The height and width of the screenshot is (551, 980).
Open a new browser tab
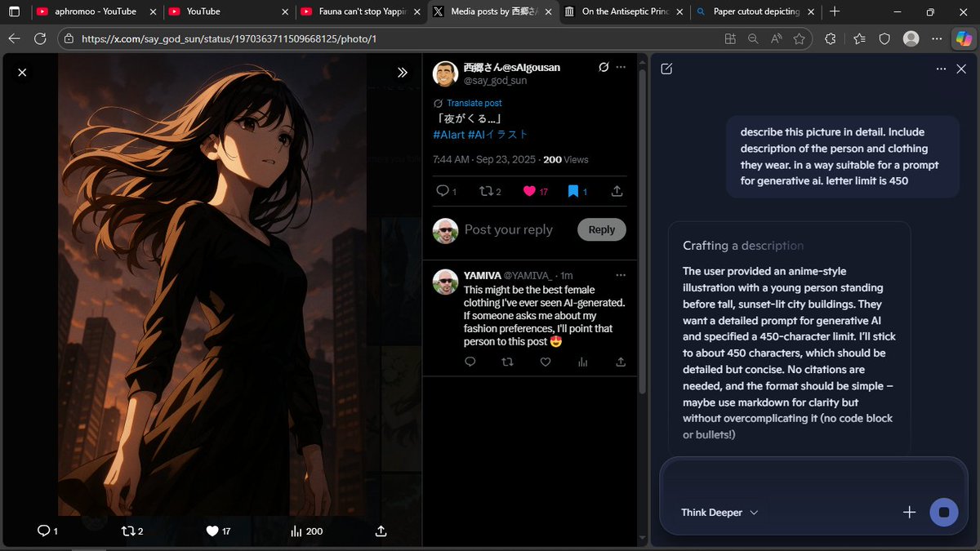[834, 12]
